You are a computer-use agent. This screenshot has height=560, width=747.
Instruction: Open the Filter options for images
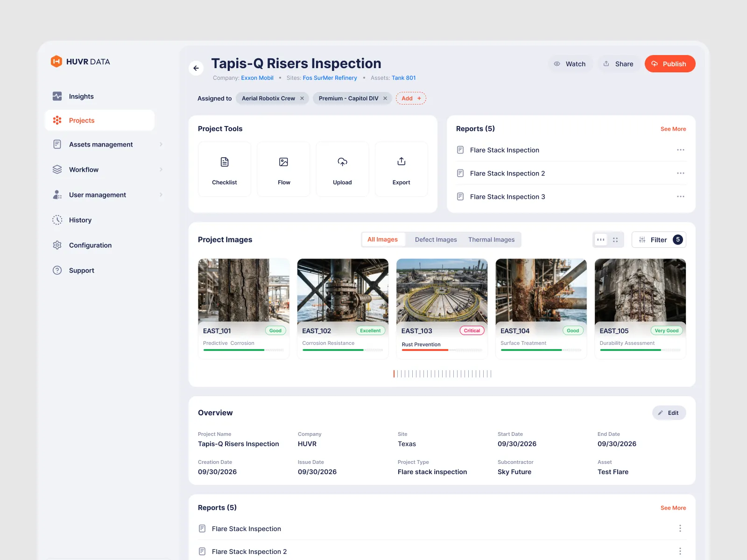click(x=659, y=240)
